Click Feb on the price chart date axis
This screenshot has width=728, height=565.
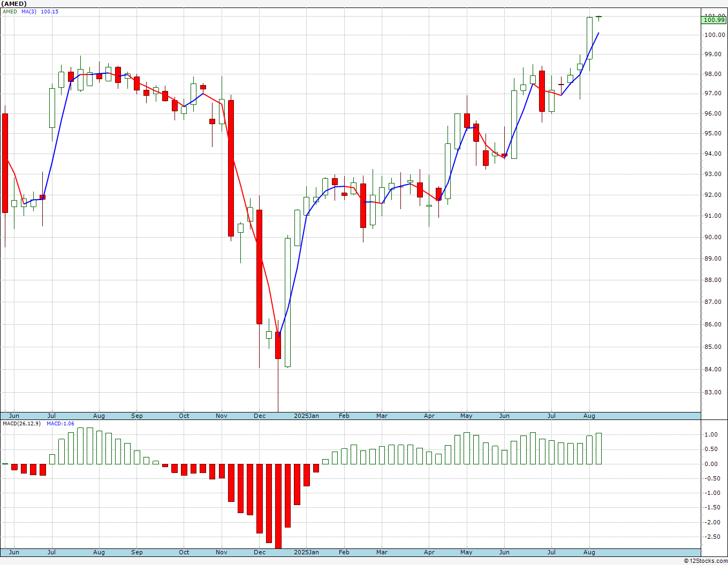click(x=344, y=416)
